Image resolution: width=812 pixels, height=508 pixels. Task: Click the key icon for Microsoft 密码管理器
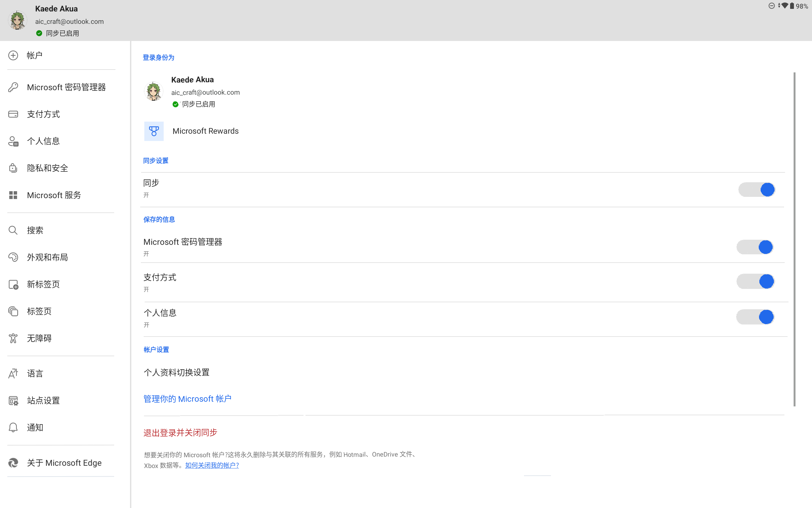[x=13, y=87]
